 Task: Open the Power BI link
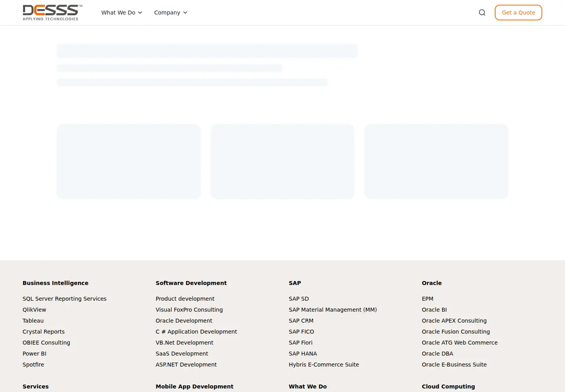tap(35, 354)
